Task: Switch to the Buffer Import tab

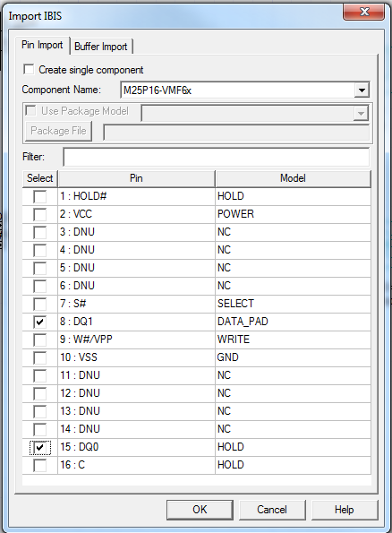Action: (x=101, y=47)
